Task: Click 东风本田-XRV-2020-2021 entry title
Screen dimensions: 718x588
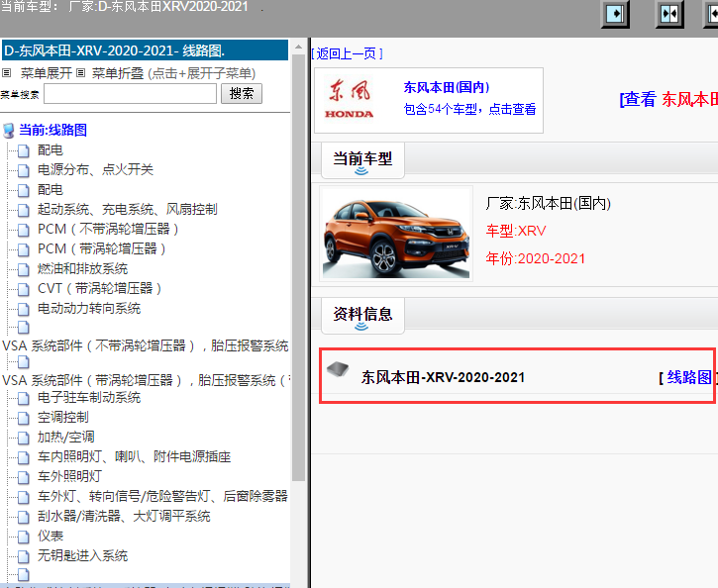Action: point(443,377)
